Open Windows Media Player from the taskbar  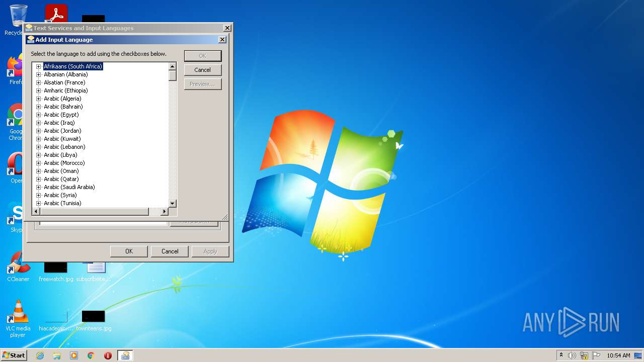[x=74, y=355]
